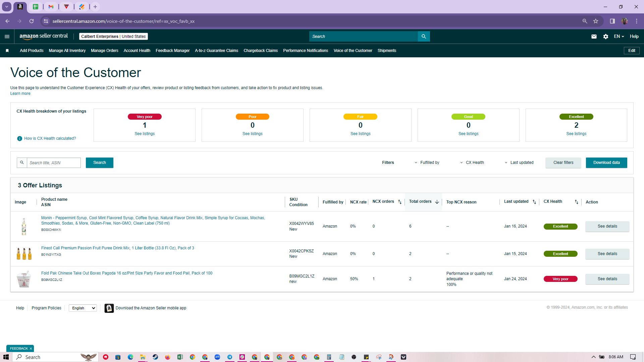Open Telegram from the taskbar
The image size is (644, 362).
(x=230, y=357)
